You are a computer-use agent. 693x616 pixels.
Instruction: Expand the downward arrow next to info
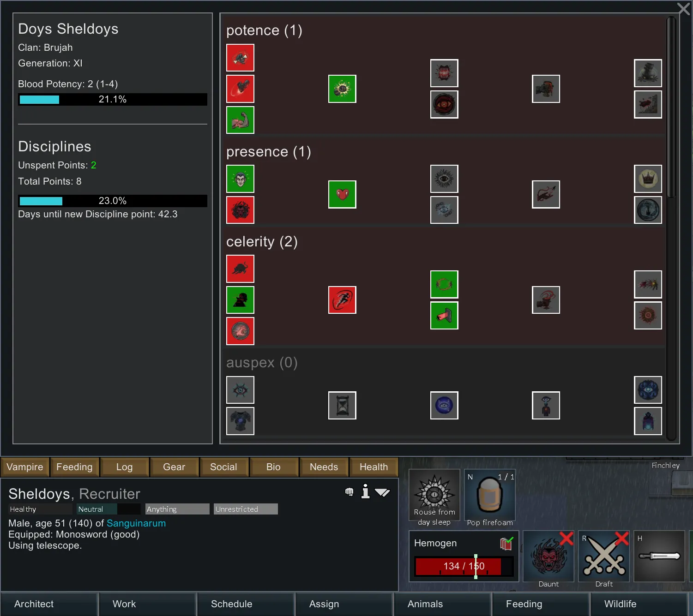pyautogui.click(x=382, y=492)
